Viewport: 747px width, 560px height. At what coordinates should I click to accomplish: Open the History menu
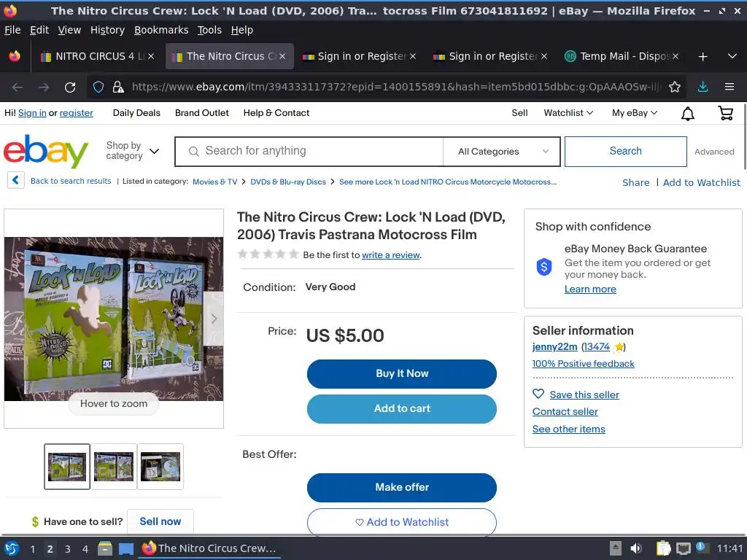coord(107,30)
